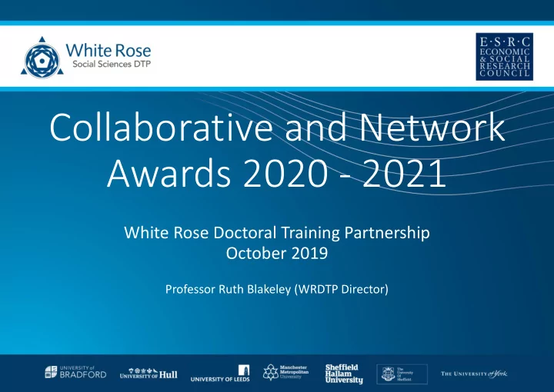Click the Manchester Metropolitan University logo
Image resolution: width=554 pixels, height=392 pixels.
pyautogui.click(x=285, y=372)
